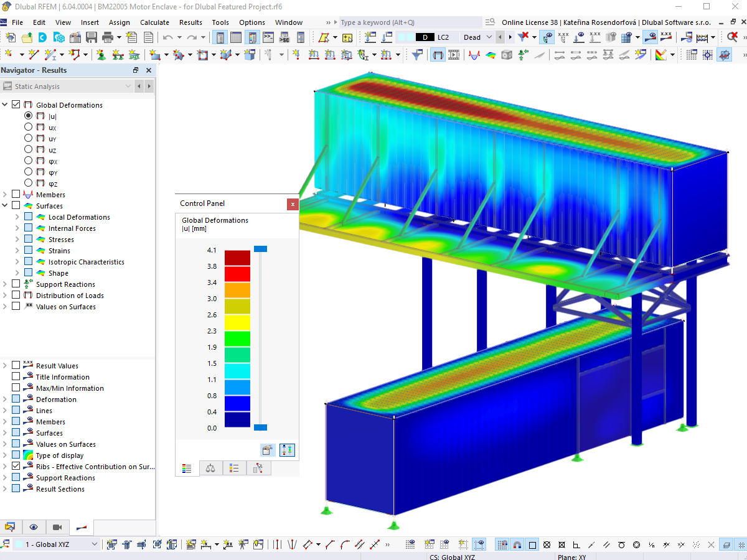Screen dimensions: 747x560
Task: Open the Tools menu
Action: (220, 22)
